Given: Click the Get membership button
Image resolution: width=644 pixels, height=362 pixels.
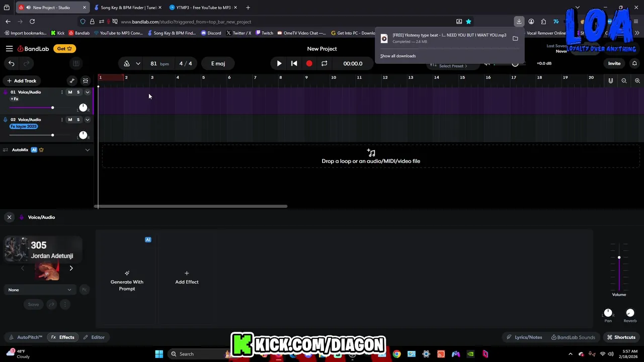Looking at the screenshot, I should pyautogui.click(x=64, y=49).
